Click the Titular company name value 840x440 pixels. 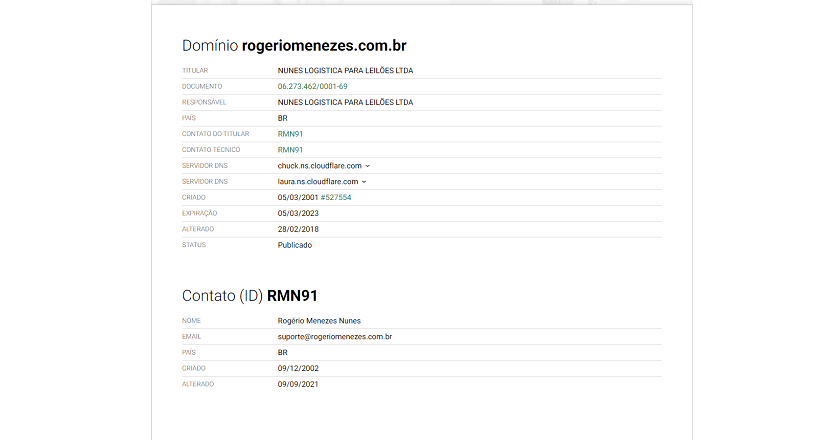pos(345,71)
